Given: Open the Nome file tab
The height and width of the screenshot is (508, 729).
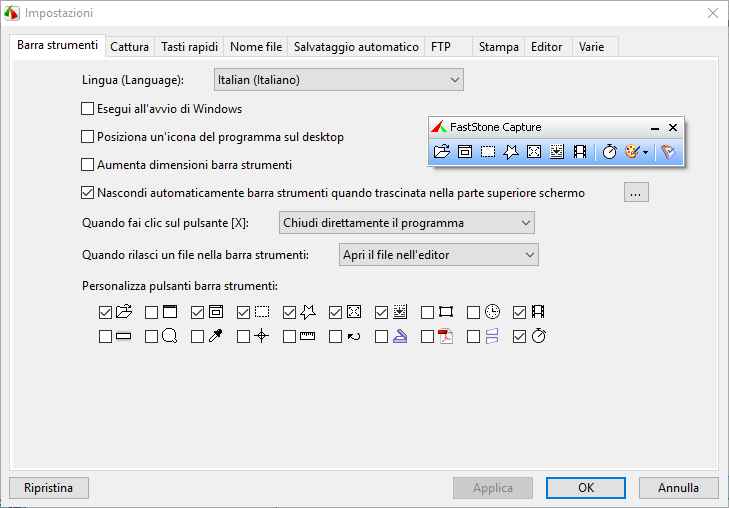Looking at the screenshot, I should [x=256, y=47].
